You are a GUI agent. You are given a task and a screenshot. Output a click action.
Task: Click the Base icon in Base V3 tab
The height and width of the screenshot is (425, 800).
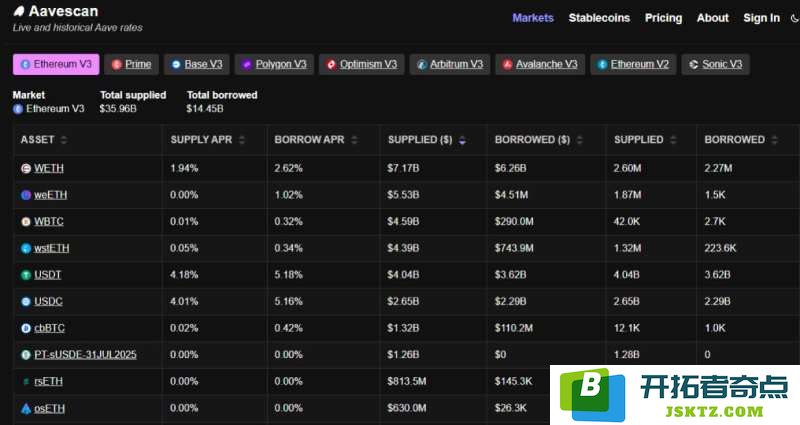pyautogui.click(x=176, y=65)
